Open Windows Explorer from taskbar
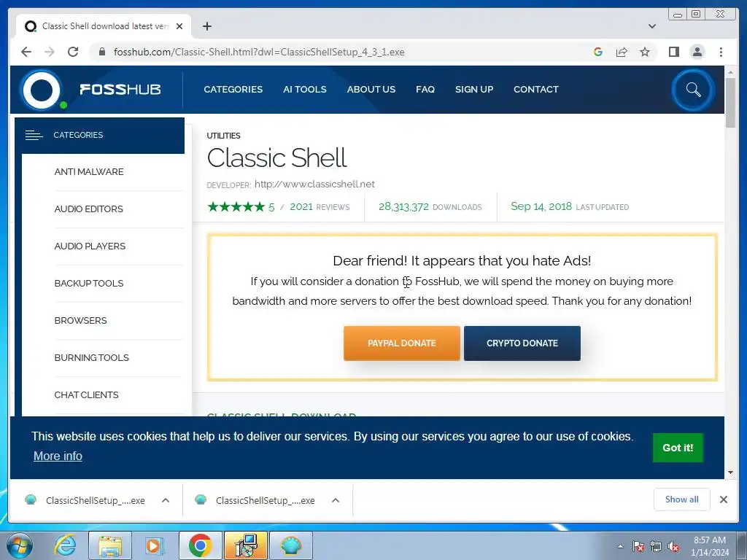The height and width of the screenshot is (560, 747). 110,545
